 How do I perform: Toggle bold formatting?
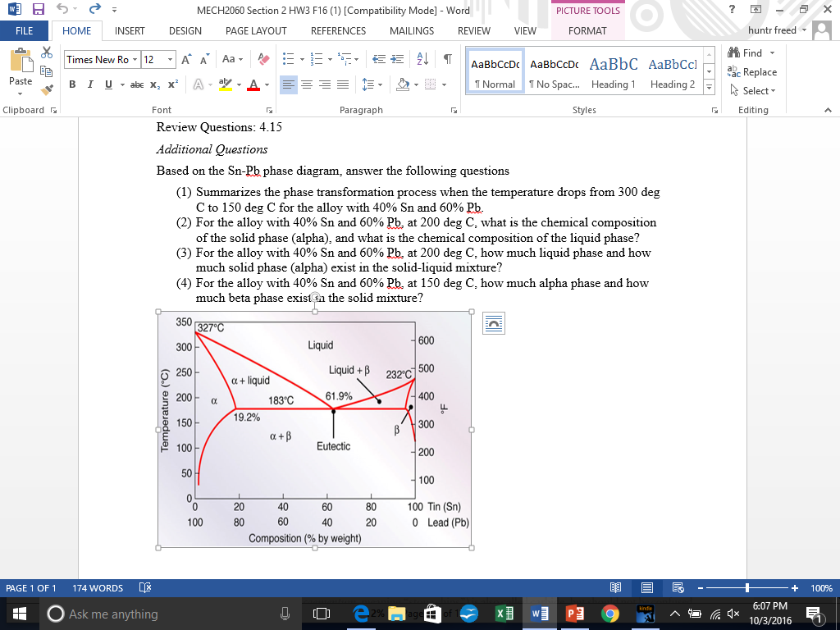72,84
